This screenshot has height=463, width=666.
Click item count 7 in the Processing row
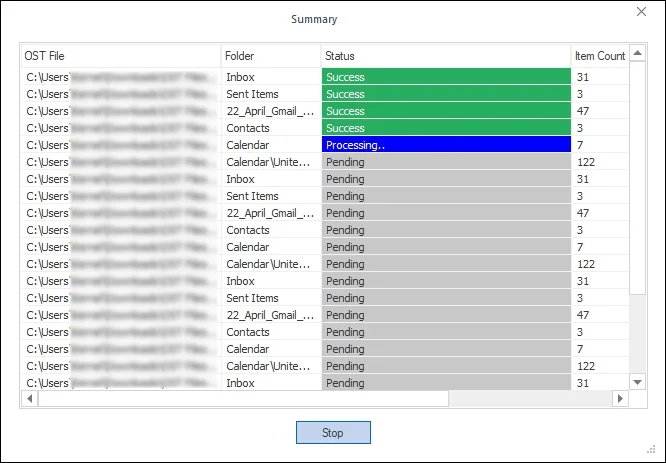[600, 145]
